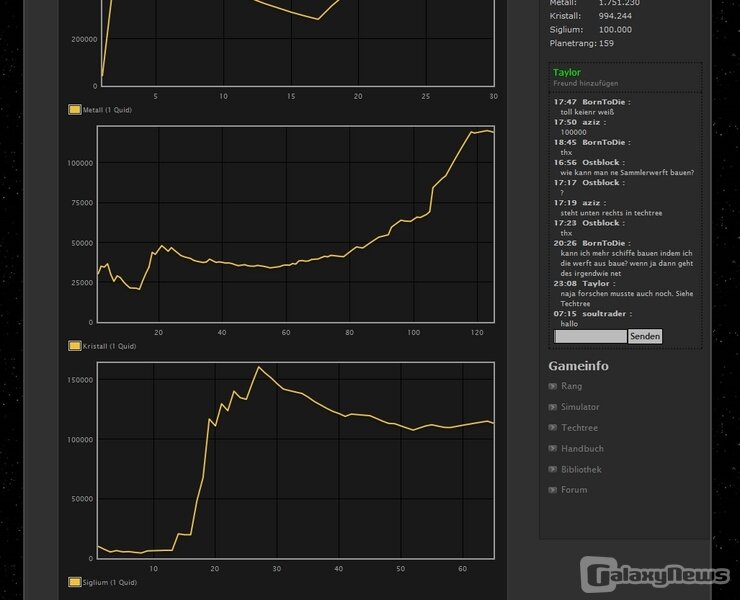740x600 pixels.
Task: Open the Bibliothek page
Action: tap(581, 470)
